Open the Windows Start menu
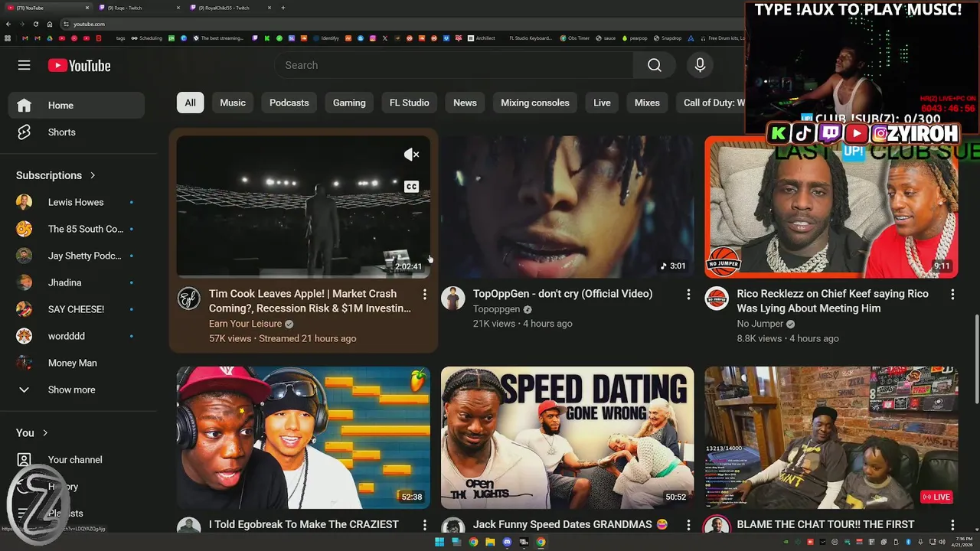This screenshot has width=980, height=551. pyautogui.click(x=439, y=542)
